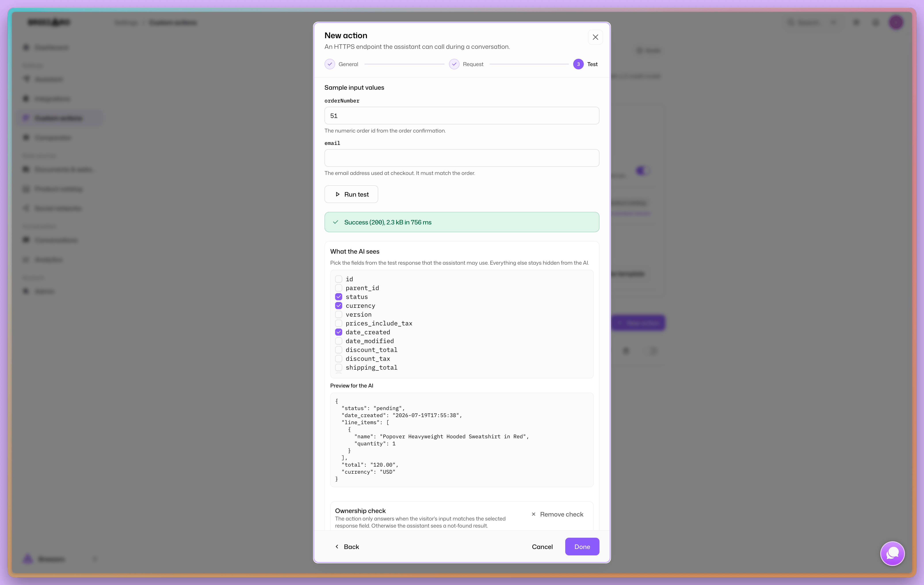
Task: Uncheck the date_created checkbox
Action: click(x=338, y=332)
